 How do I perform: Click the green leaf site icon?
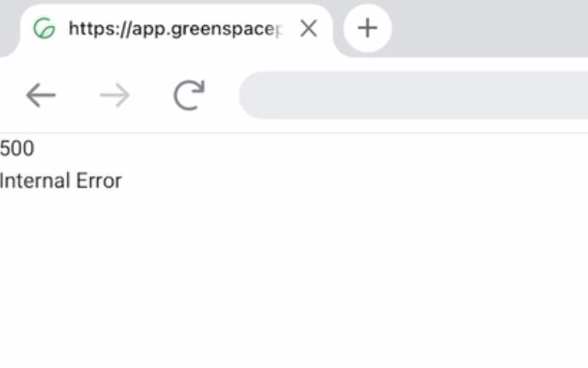[x=43, y=29]
